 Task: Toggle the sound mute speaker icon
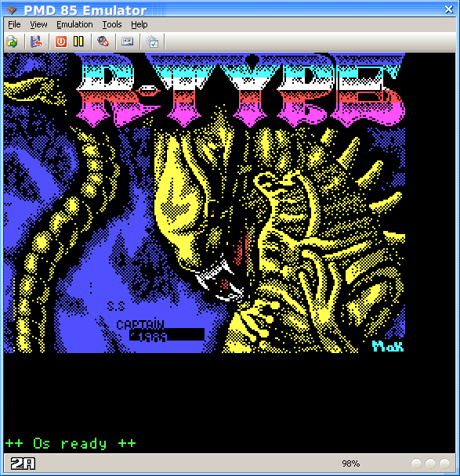[x=103, y=41]
